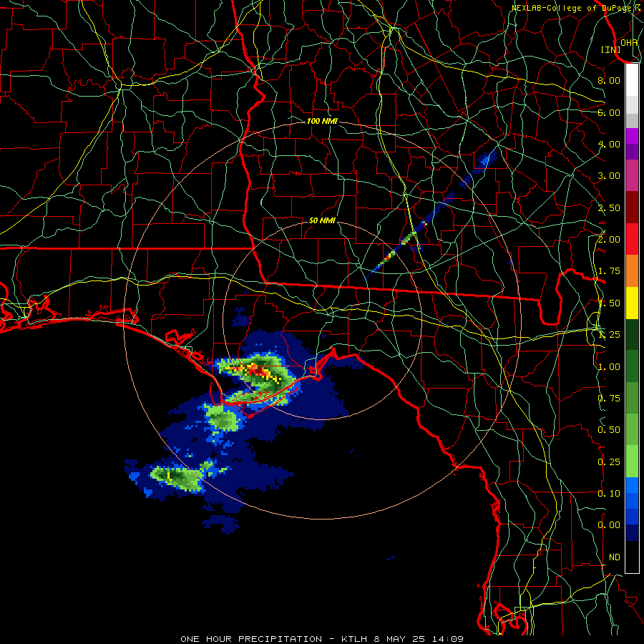Click the 2.00 legend value
The height and width of the screenshot is (644, 644).
pyautogui.click(x=609, y=240)
